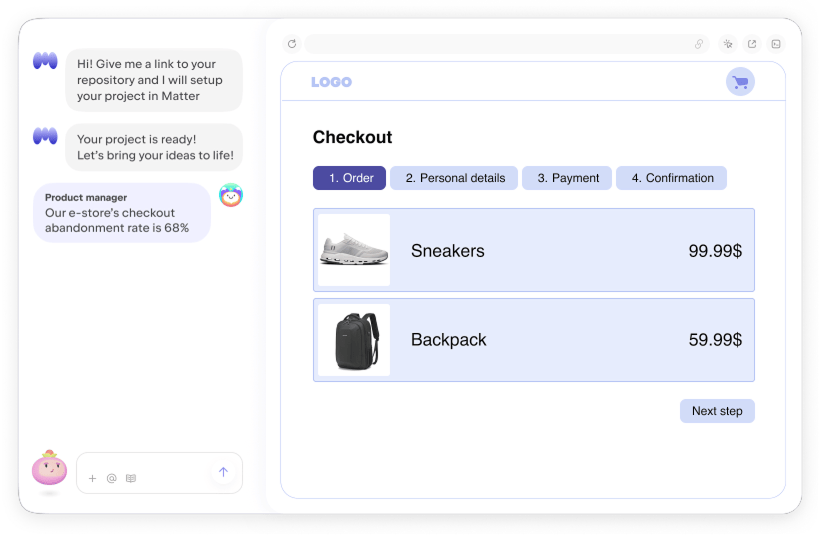The height and width of the screenshot is (540, 820).
Task: Click the Backpack product thumbnail
Action: coord(354,340)
